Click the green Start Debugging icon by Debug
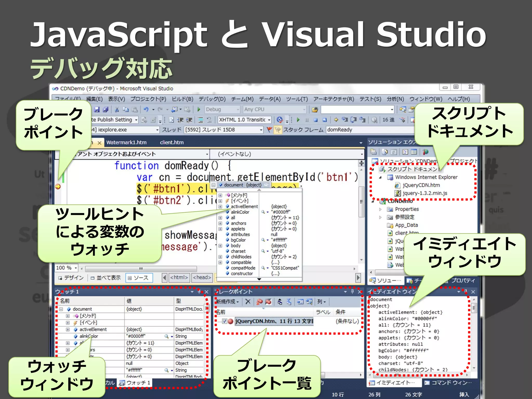 [199, 109]
